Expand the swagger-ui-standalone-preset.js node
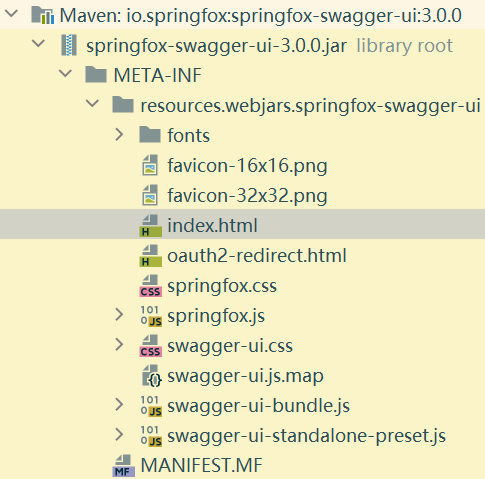The height and width of the screenshot is (479, 485). 119,435
